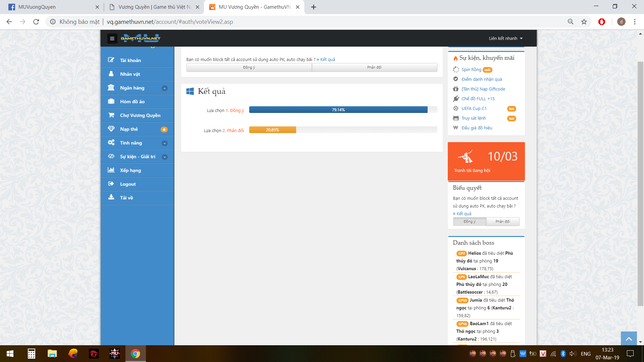Click the blue 79.14% result bar

pos(338,110)
